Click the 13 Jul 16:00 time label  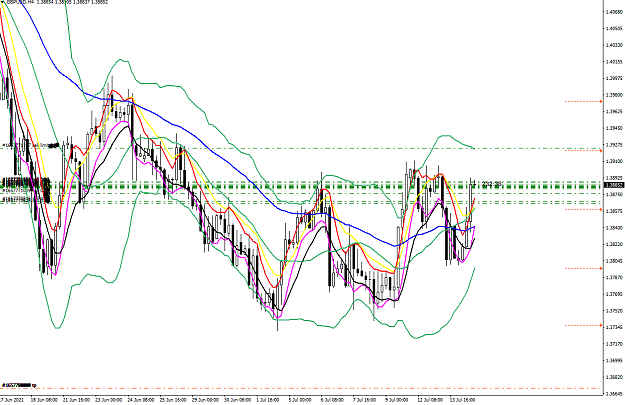tap(462, 400)
